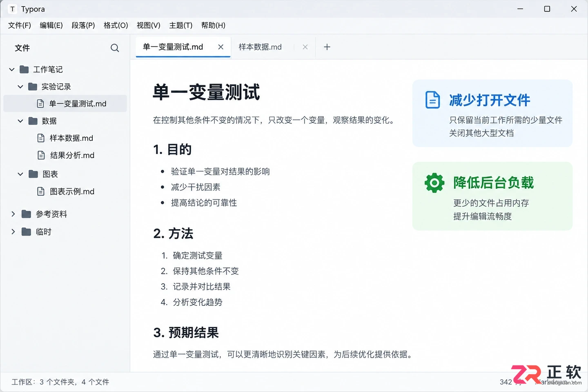Viewport: 588px width, 392px height.
Task: Open the 视图(V) menu
Action: point(149,25)
